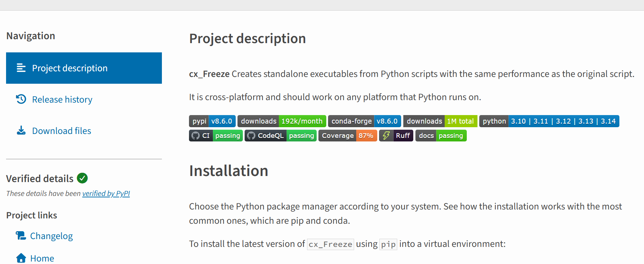Switch to the Release history tab
The height and width of the screenshot is (264, 644).
pyautogui.click(x=62, y=99)
